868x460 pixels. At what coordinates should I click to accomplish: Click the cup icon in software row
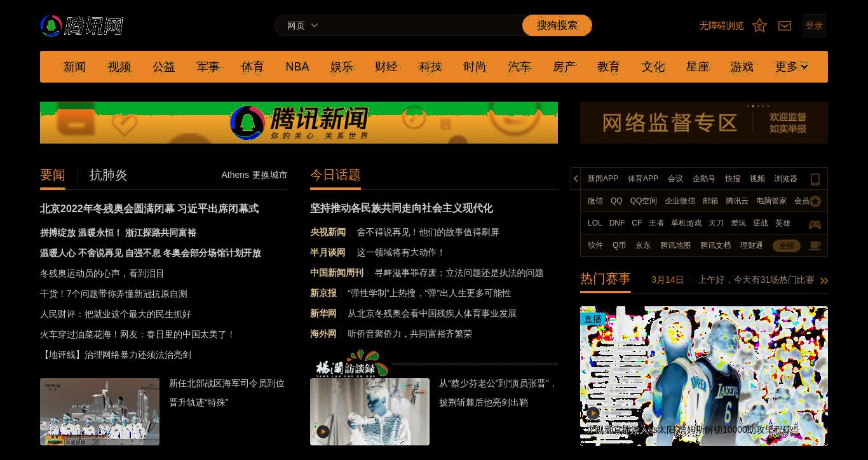pyautogui.click(x=815, y=246)
